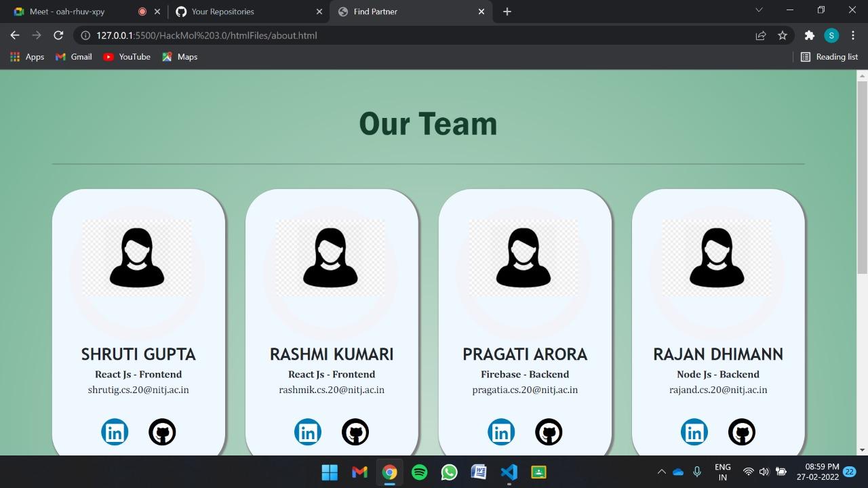Click the Our Team heading

(428, 123)
